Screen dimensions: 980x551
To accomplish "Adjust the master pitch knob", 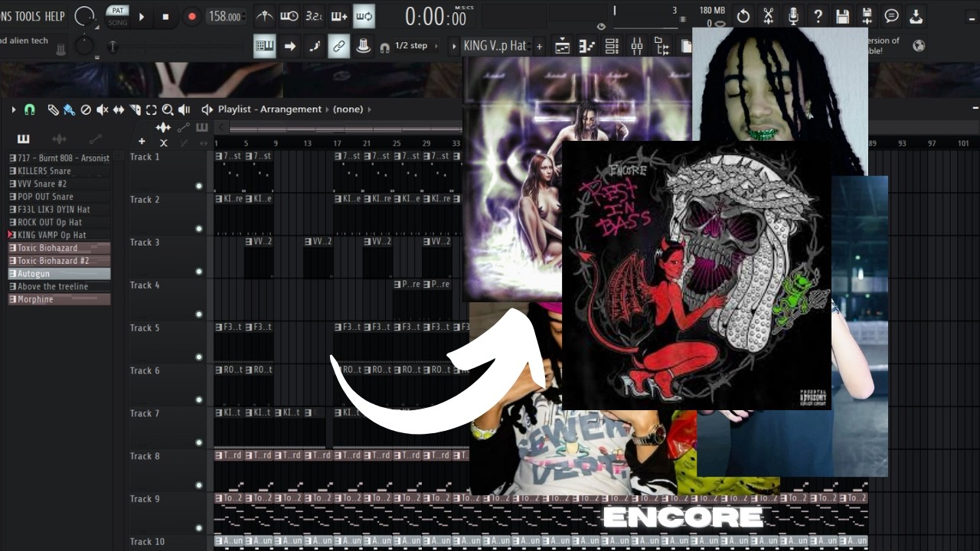I will tap(84, 46).
